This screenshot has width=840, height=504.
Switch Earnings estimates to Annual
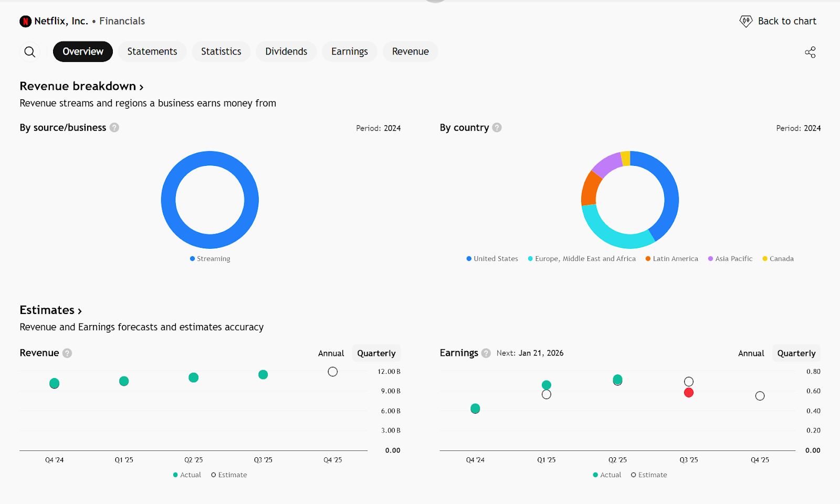pos(751,353)
